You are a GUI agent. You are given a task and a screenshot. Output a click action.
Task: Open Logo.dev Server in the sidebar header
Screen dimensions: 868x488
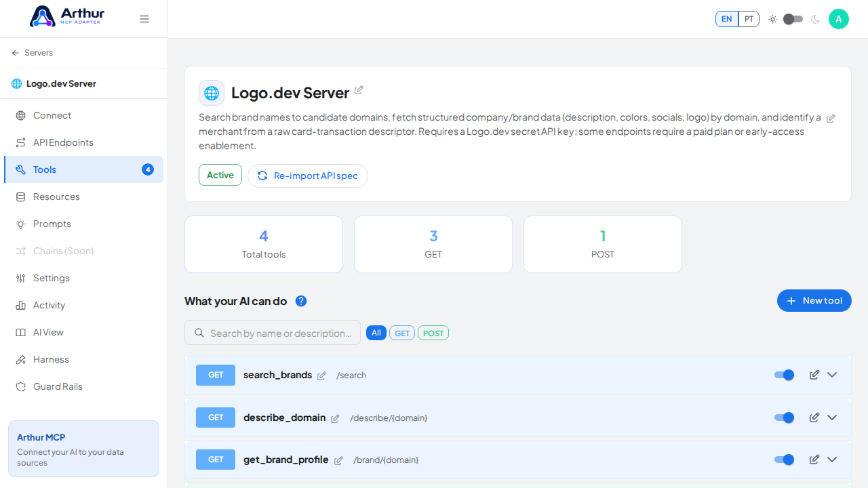[x=54, y=83]
